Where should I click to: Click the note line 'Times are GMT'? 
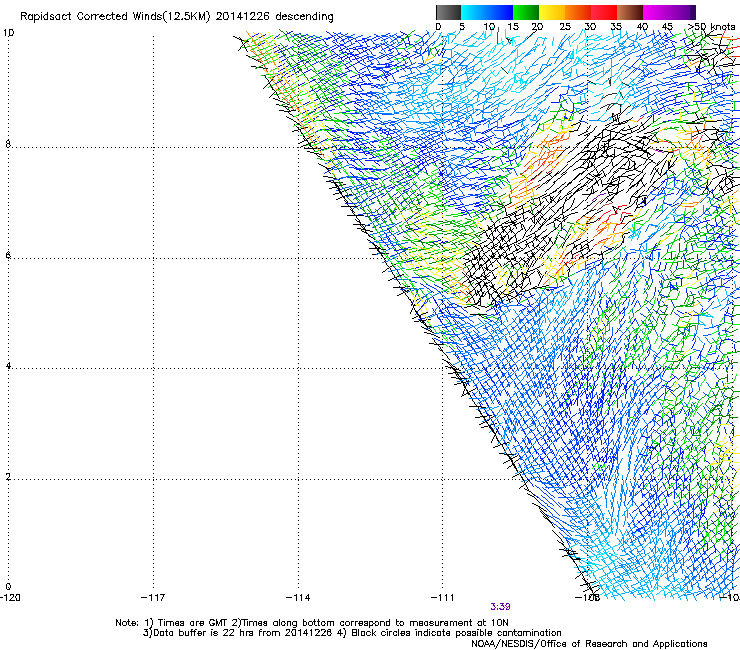(193, 623)
